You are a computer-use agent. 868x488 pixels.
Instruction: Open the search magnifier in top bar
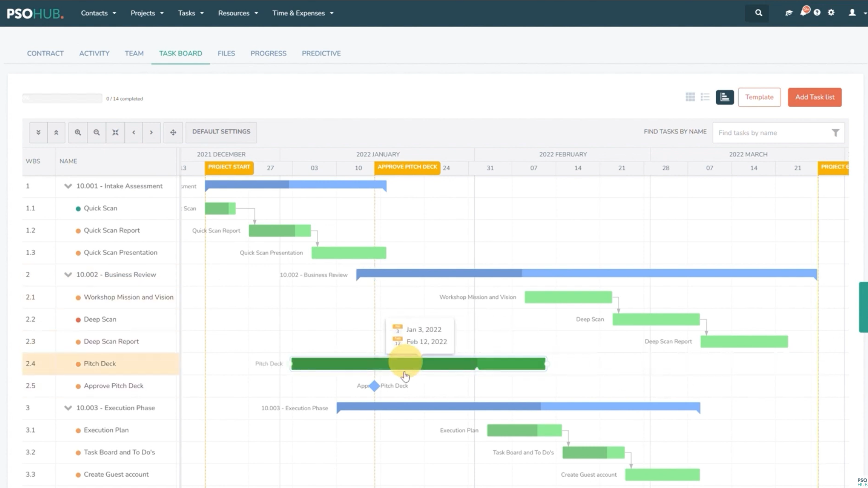[x=758, y=13]
